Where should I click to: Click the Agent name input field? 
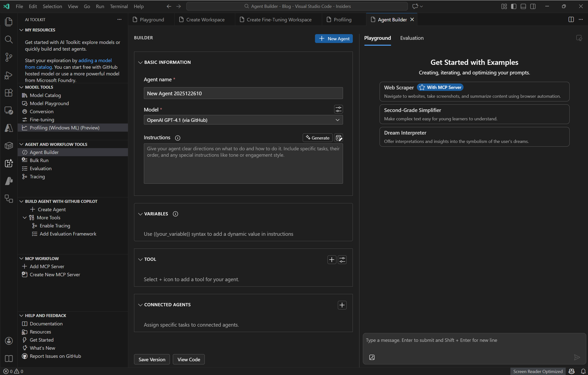click(243, 93)
